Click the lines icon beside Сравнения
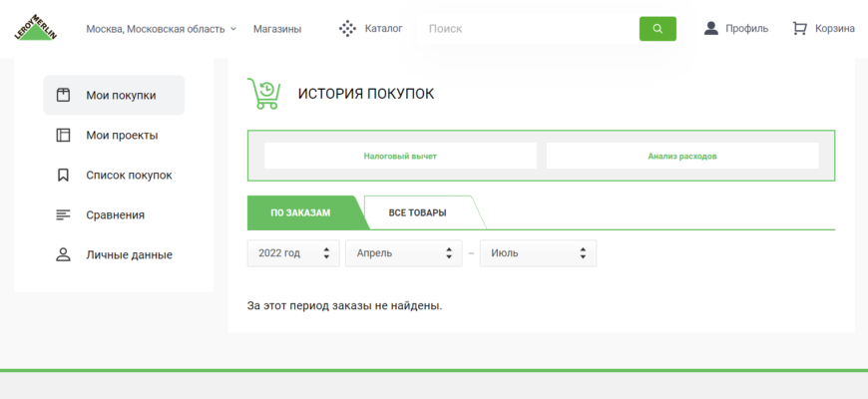Image resolution: width=868 pixels, height=399 pixels. [x=63, y=214]
